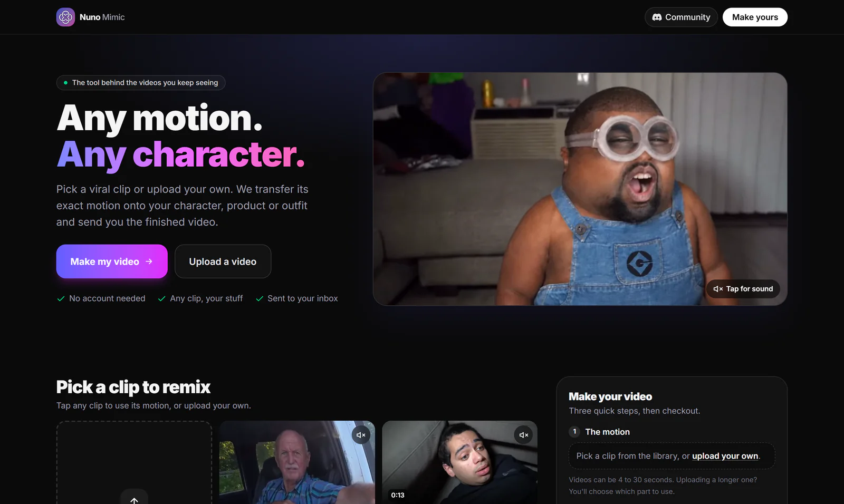Click 'The tool behind the videos' badge
This screenshot has height=504, width=844.
141,83
